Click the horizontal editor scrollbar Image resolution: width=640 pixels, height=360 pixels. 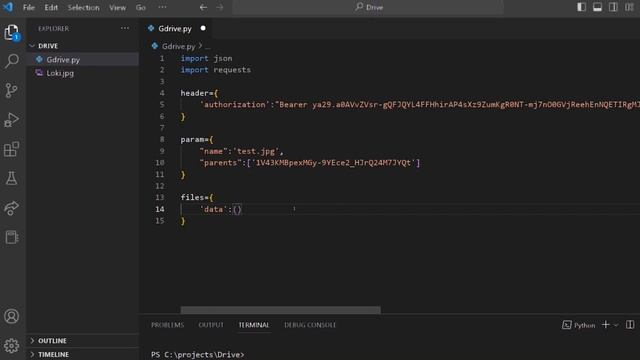click(280, 310)
